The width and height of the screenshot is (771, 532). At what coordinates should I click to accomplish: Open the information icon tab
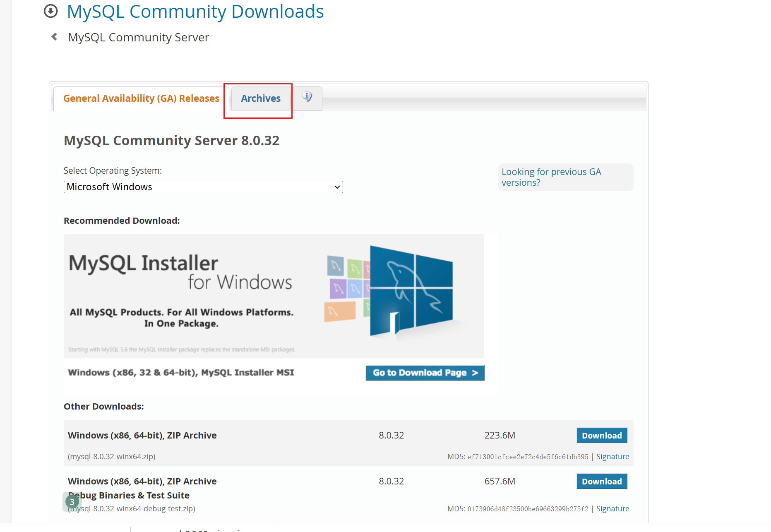pos(307,97)
